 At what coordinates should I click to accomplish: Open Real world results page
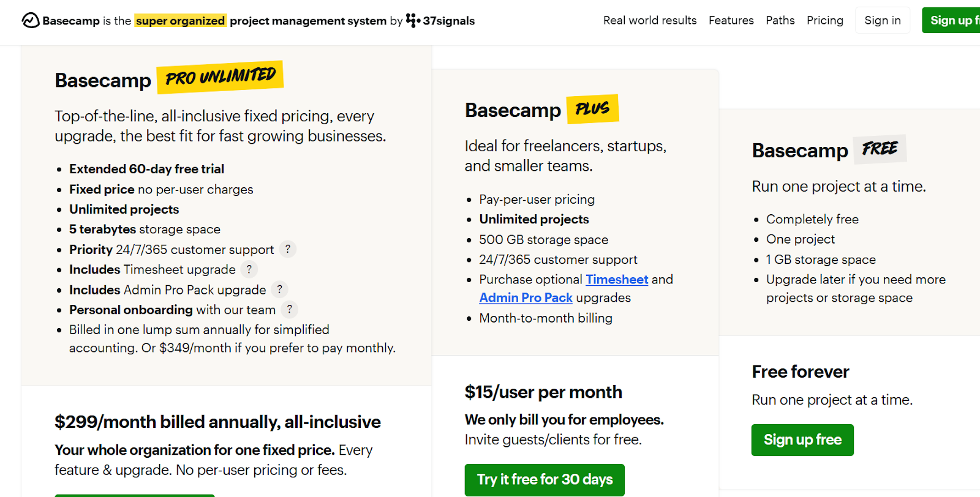(x=650, y=21)
